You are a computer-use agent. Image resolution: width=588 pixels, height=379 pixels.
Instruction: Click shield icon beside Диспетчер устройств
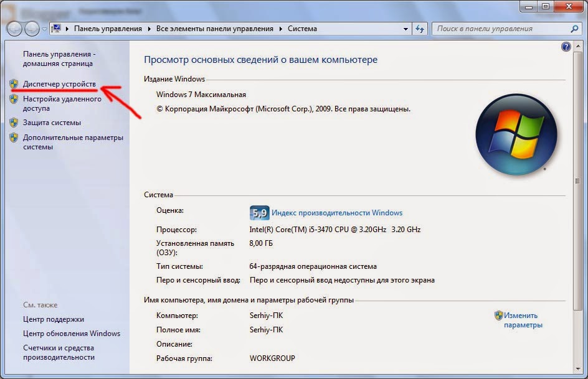14,84
